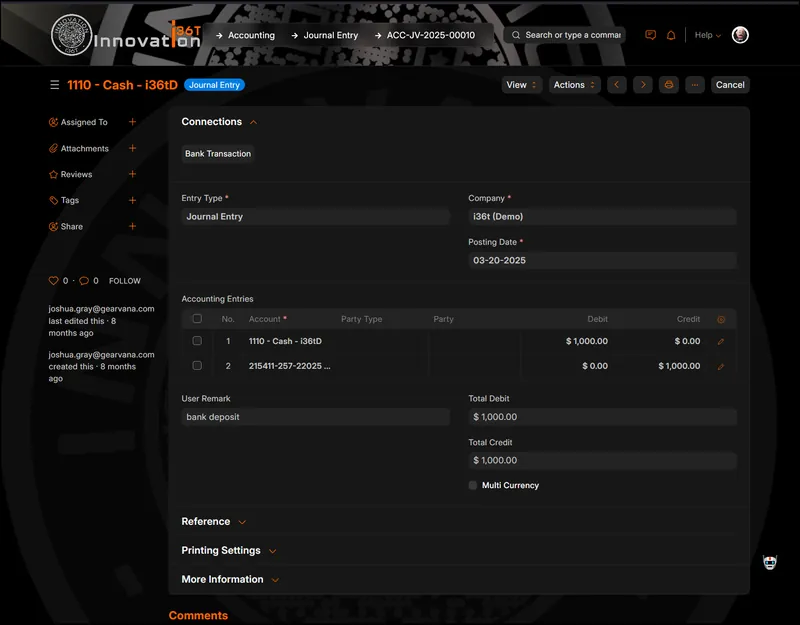The height and width of the screenshot is (625, 800).
Task: Click the Attachments paperclip icon
Action: 53,148
